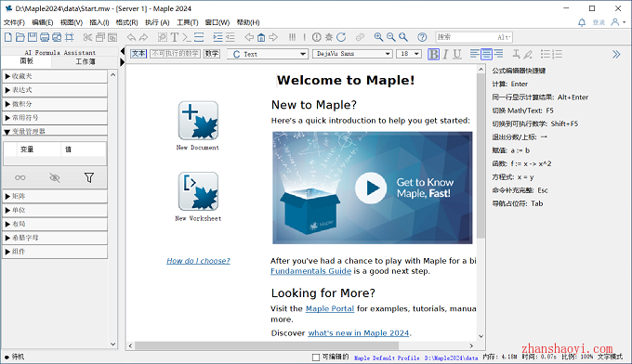Go to the home page icon
The image size is (632, 364).
coord(261,37)
